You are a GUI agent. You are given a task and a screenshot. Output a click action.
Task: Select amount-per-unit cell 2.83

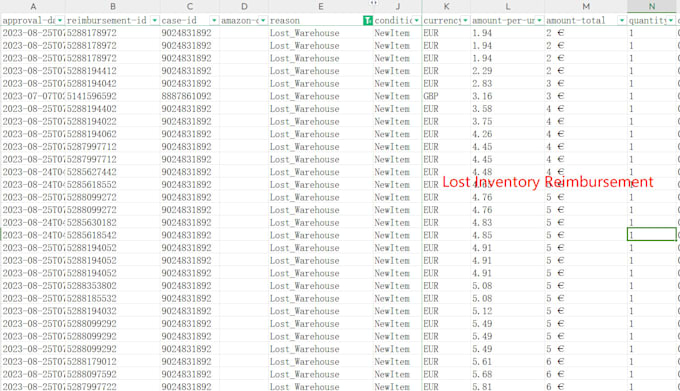pos(507,83)
